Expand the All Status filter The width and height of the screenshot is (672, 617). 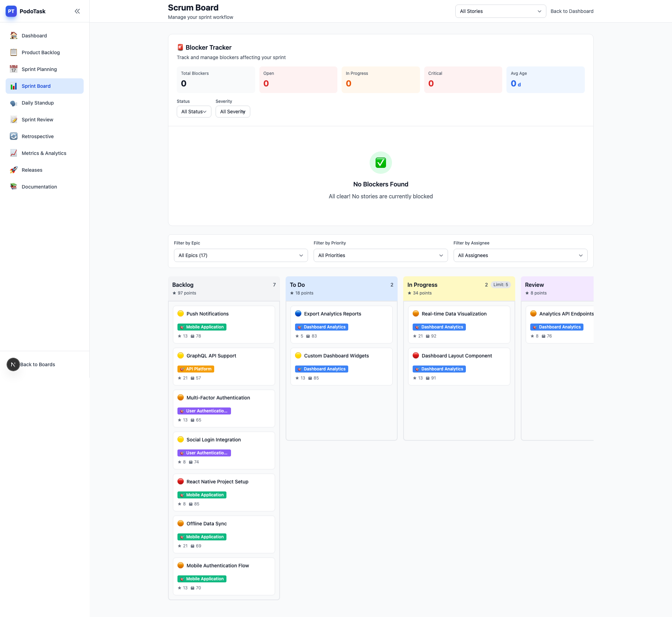[x=194, y=112]
